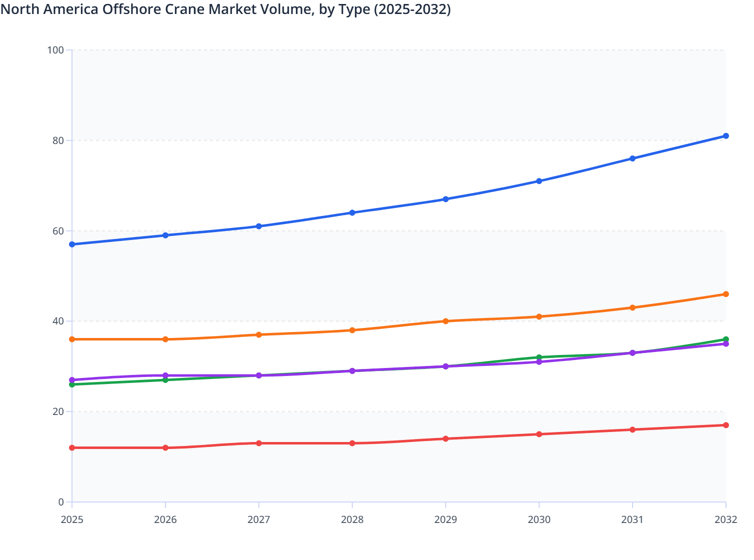The width and height of the screenshot is (754, 560).
Task: Click the red data point at 2031
Action: (x=632, y=429)
